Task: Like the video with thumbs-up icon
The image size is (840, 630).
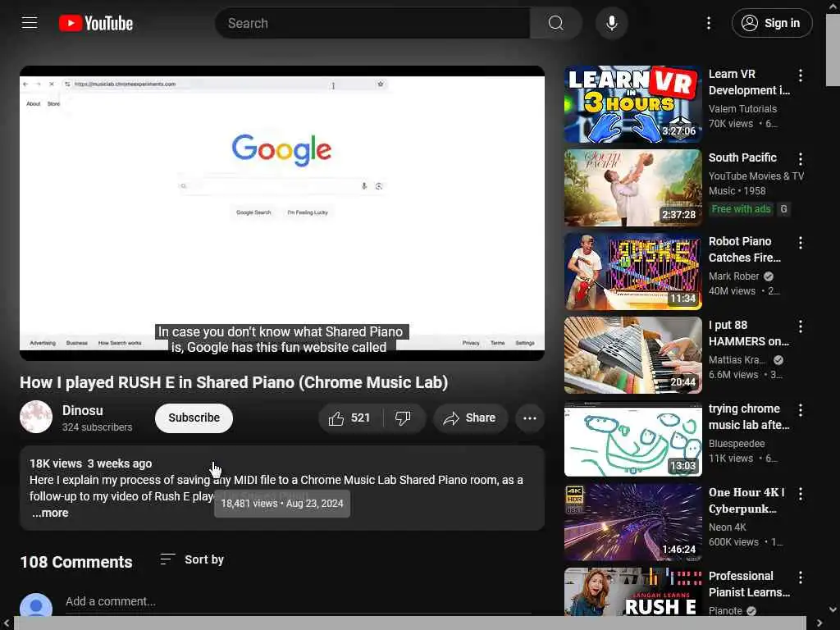Action: click(349, 418)
